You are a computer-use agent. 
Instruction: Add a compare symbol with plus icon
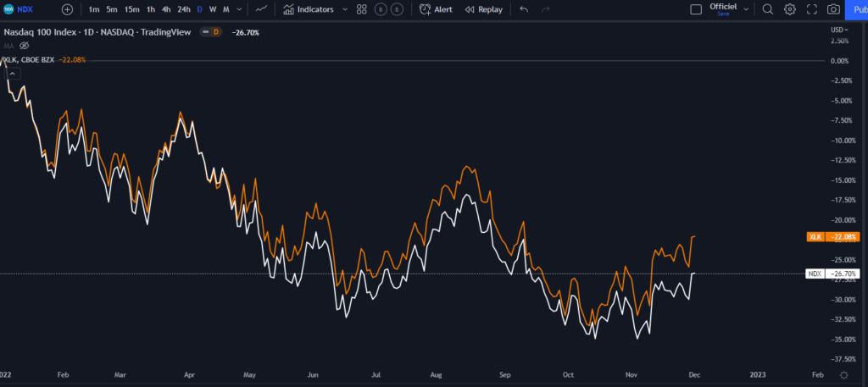pos(67,9)
